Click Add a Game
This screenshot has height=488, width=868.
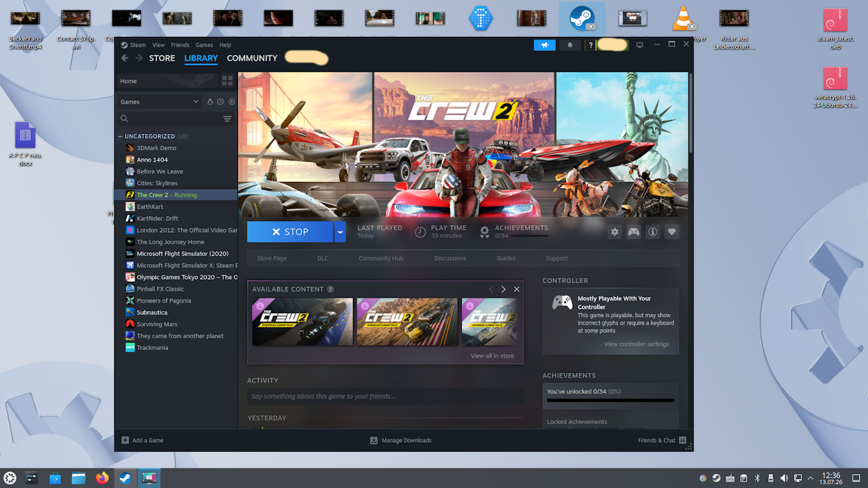(142, 441)
